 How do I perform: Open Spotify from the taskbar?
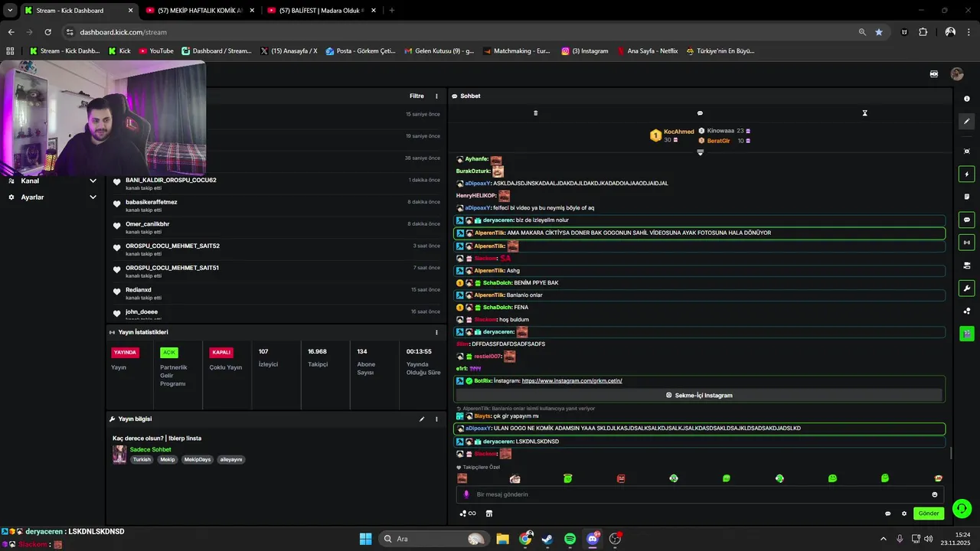click(570, 539)
